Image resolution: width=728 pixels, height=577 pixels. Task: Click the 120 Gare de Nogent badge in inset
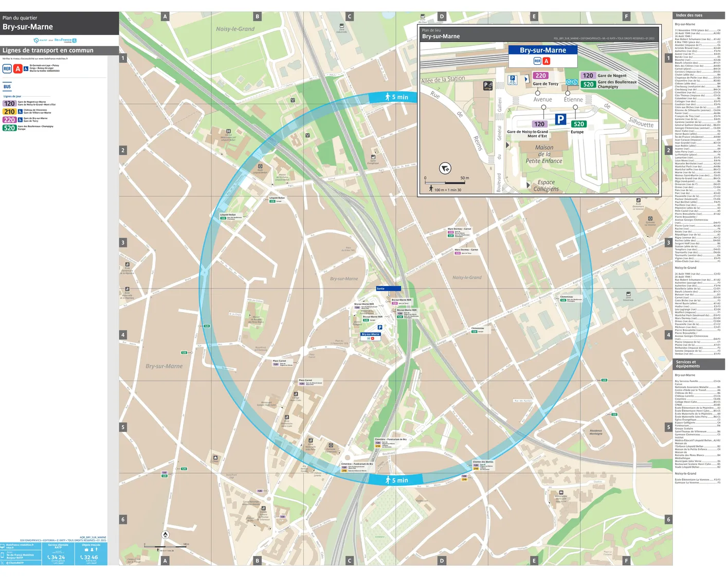588,76
